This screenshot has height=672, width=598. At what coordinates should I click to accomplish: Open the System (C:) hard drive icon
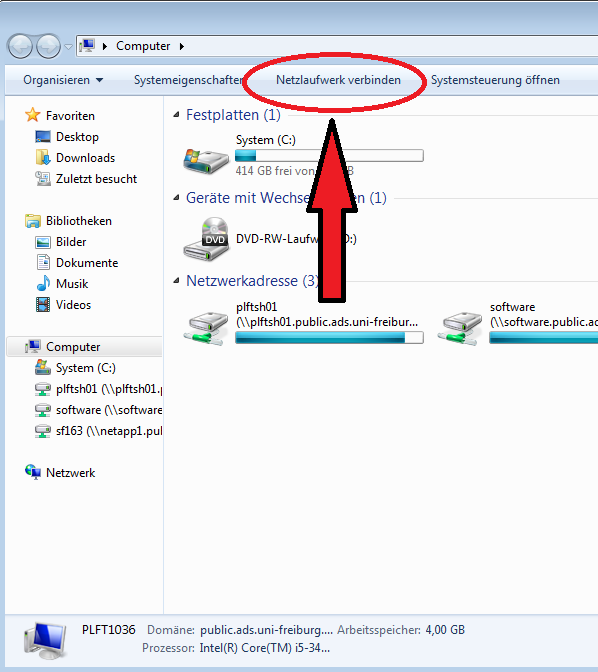[x=206, y=161]
